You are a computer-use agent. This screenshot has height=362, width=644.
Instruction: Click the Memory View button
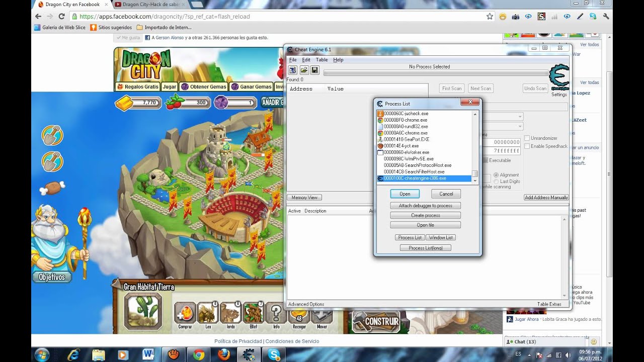tap(304, 198)
